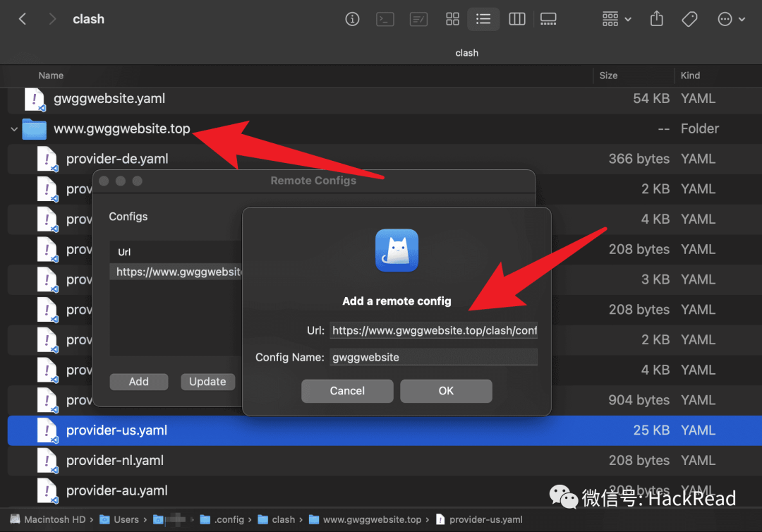Select the www.gwggwebsite.top folder icon
Image resolution: width=762 pixels, height=532 pixels.
click(35, 129)
